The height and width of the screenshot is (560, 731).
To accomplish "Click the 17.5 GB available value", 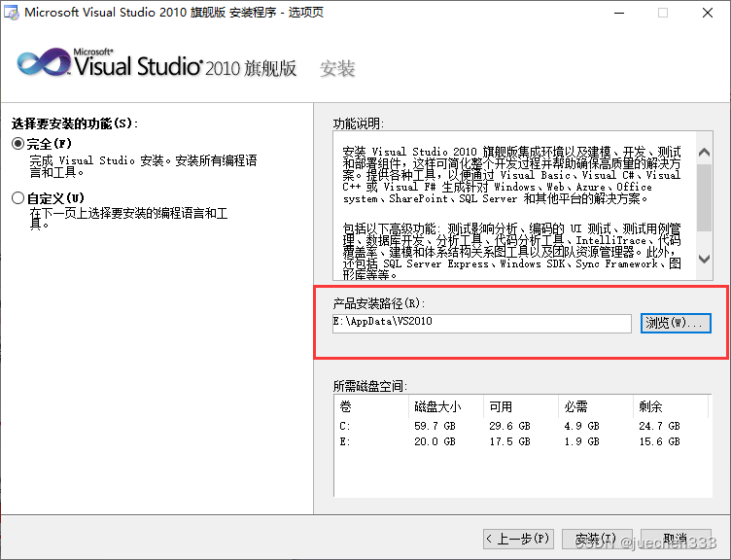I will [509, 441].
